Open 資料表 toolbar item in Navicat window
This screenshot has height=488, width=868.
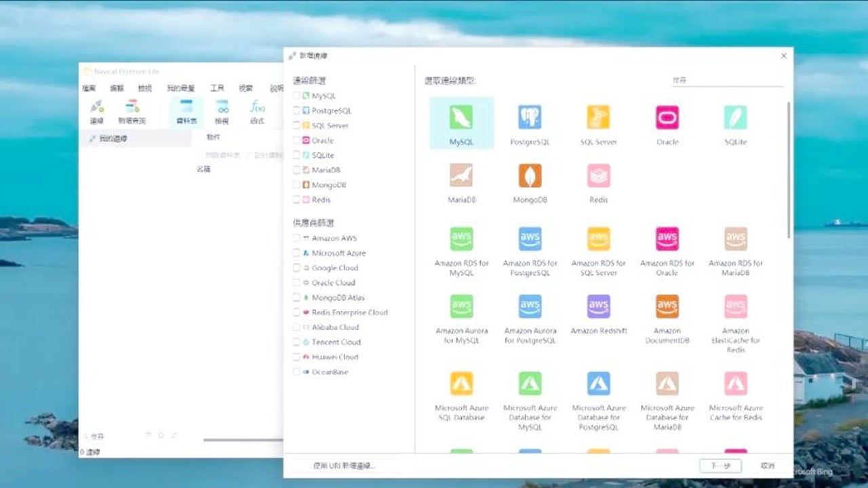pyautogui.click(x=186, y=112)
